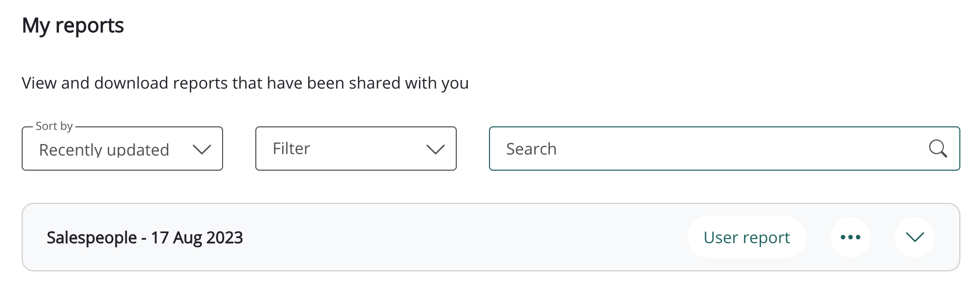Click the arrow in the Sort by dropdown
This screenshot has width=980, height=292.
coord(201,150)
